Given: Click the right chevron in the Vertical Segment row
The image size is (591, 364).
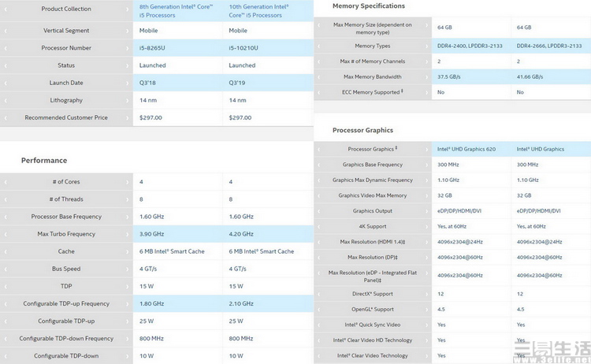Looking at the screenshot, I should click(x=127, y=31).
